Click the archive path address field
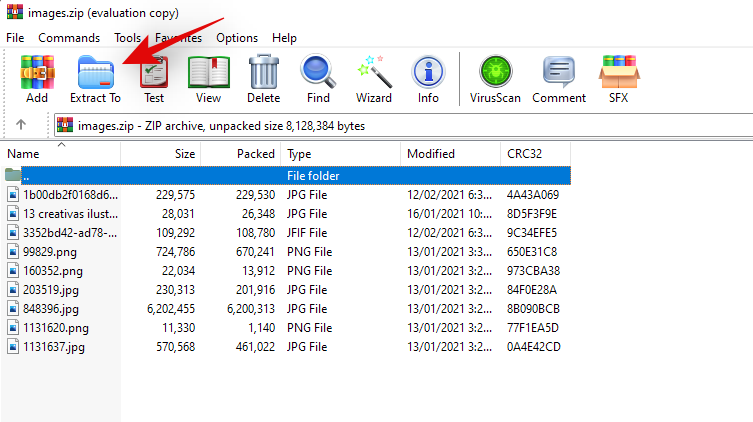 pos(403,125)
